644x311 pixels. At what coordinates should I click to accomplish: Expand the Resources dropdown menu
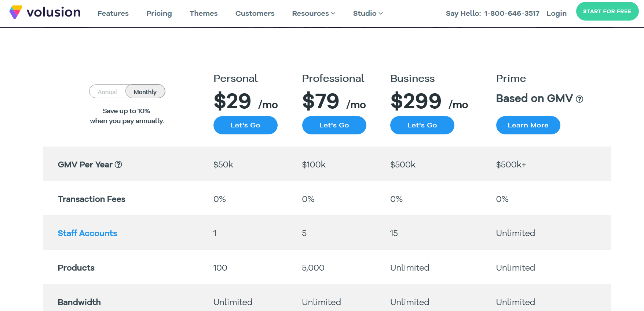coord(314,13)
